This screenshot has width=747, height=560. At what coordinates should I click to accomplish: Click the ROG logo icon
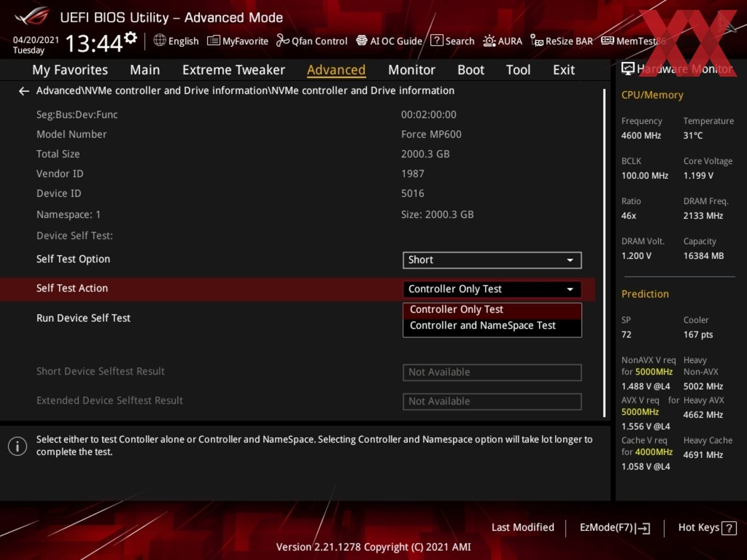(x=31, y=16)
